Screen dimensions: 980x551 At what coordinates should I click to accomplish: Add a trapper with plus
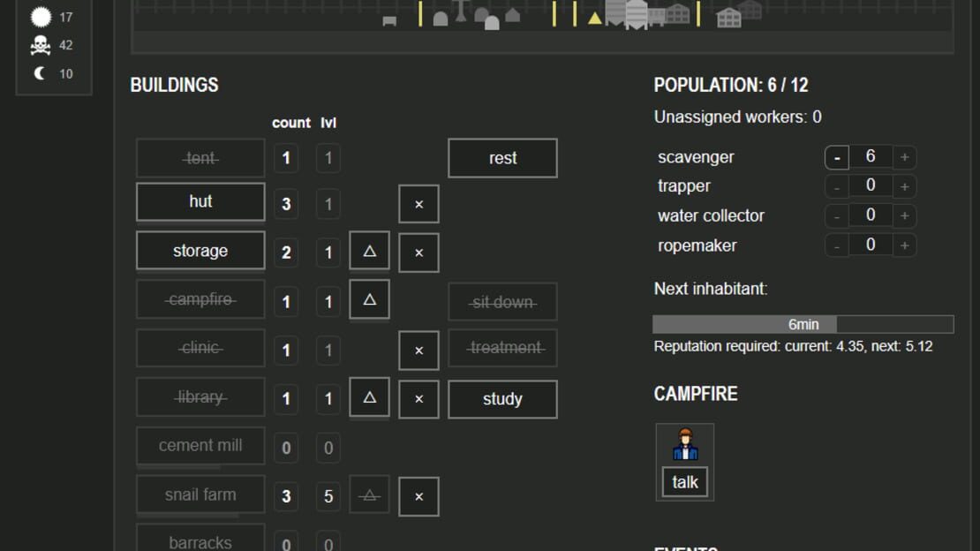point(904,186)
